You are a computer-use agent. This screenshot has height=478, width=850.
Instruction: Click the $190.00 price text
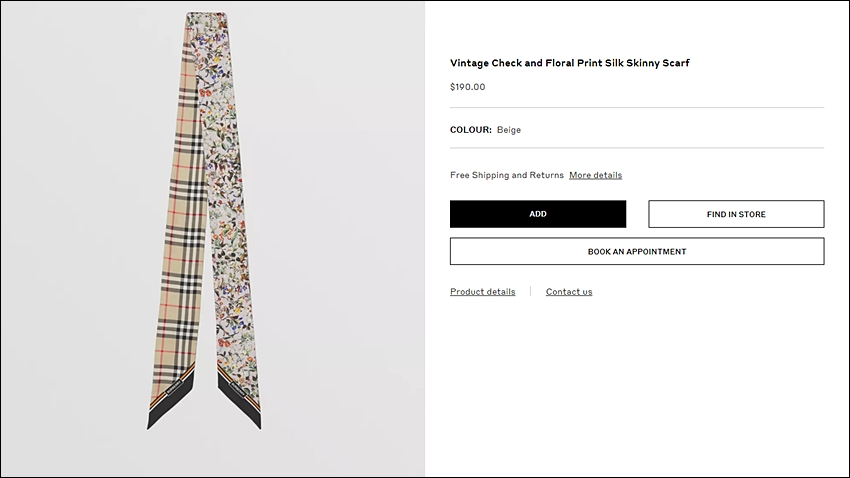point(467,87)
